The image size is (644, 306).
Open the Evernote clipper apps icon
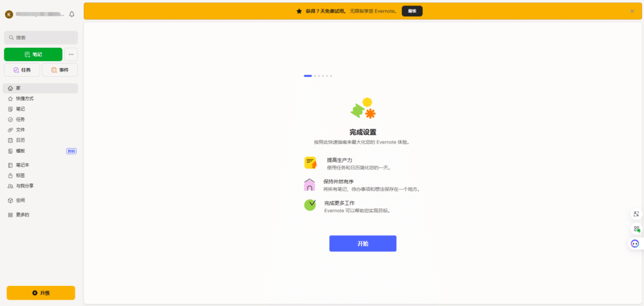636,229
